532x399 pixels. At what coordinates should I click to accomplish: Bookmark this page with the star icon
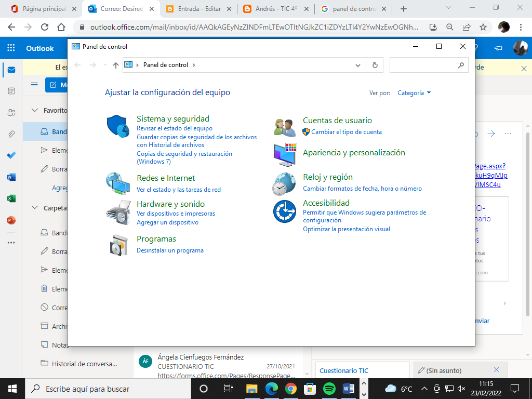[x=483, y=27]
